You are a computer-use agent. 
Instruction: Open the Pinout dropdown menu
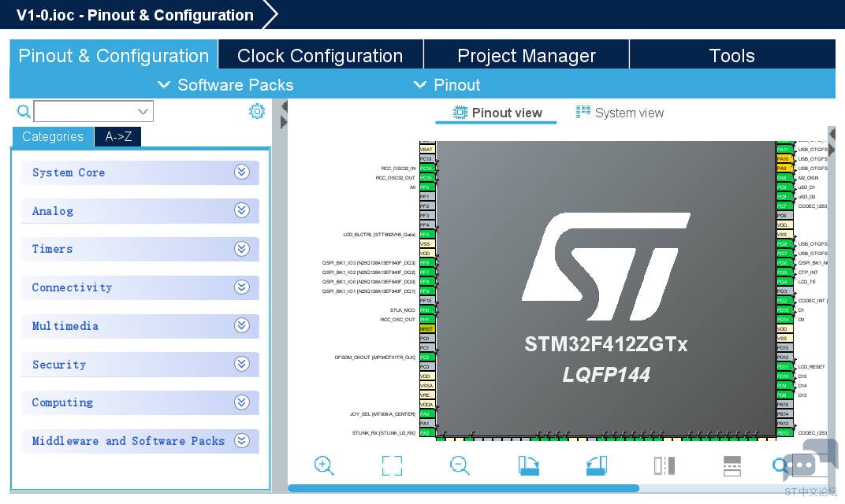(x=446, y=84)
